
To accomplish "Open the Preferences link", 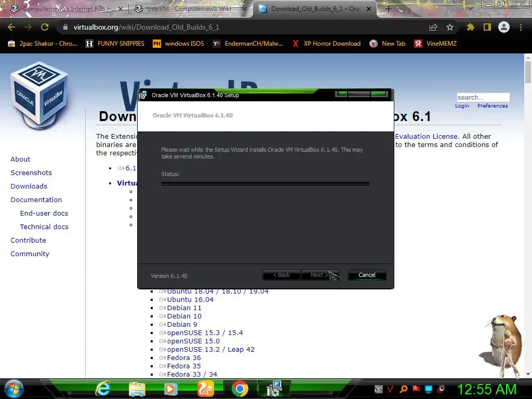I will pyautogui.click(x=493, y=106).
